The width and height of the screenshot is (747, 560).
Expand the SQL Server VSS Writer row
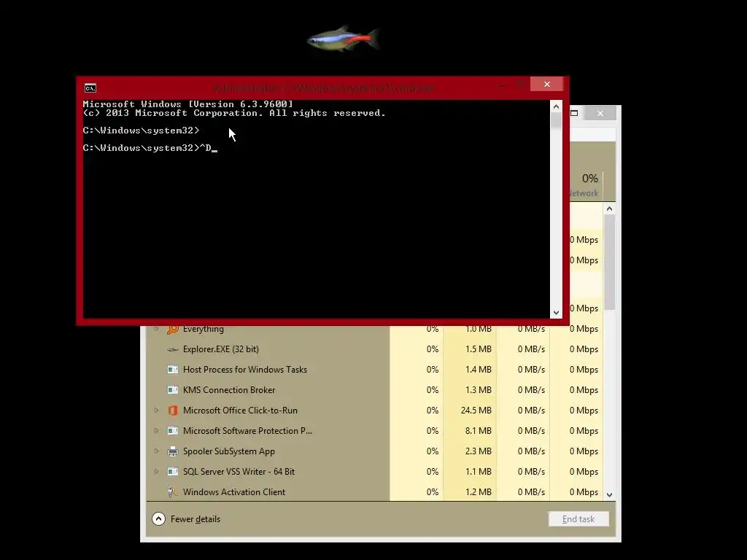coord(156,472)
